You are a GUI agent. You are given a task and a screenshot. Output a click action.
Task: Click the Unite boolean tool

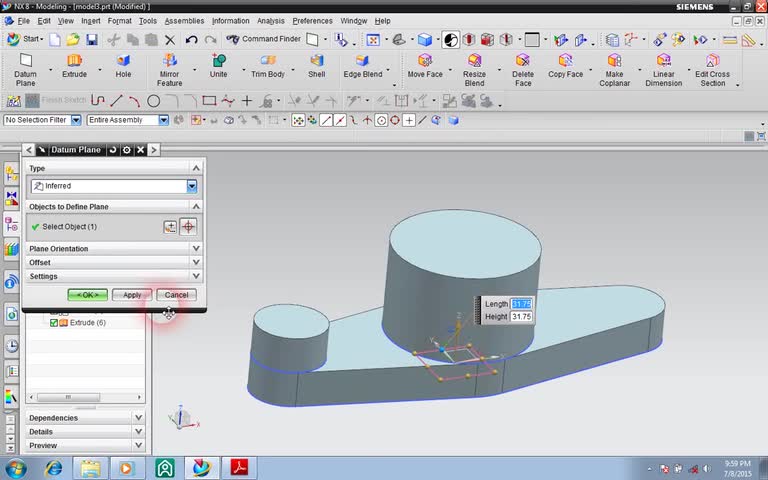pyautogui.click(x=218, y=62)
